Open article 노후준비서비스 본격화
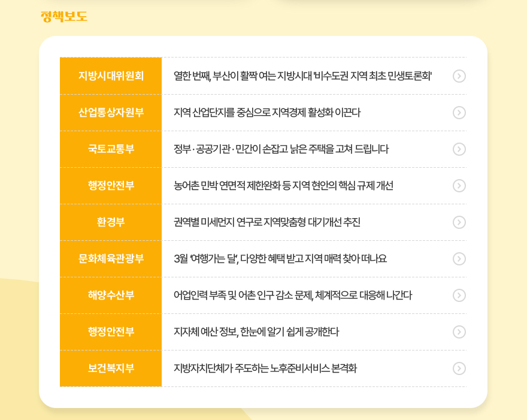 [265, 368]
